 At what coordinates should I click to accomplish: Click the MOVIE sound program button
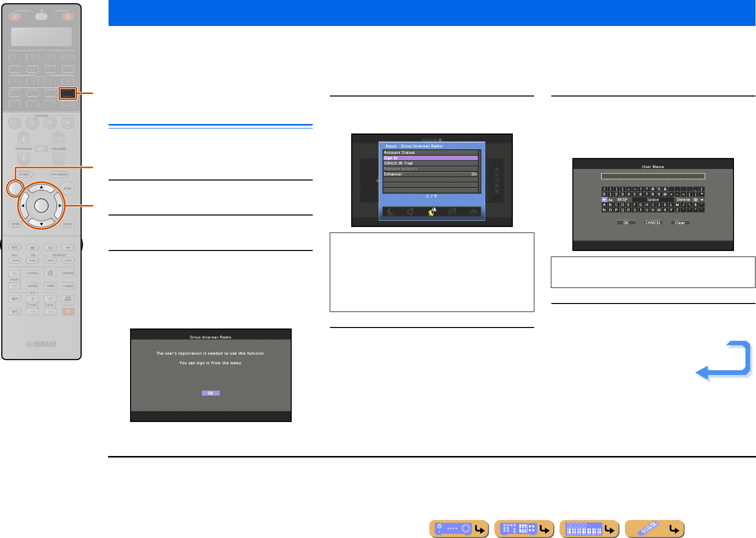(33, 286)
